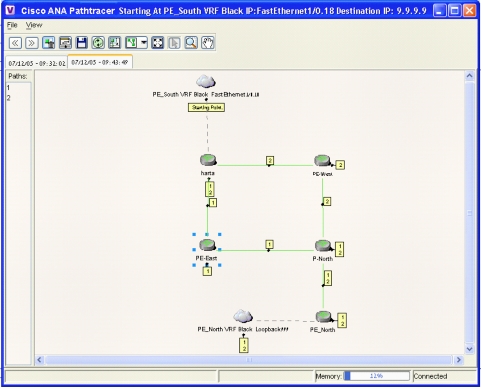Switch to the 07/12/05 - 09:32:02 tab
Viewport: 482px width, 389px height.
point(37,63)
